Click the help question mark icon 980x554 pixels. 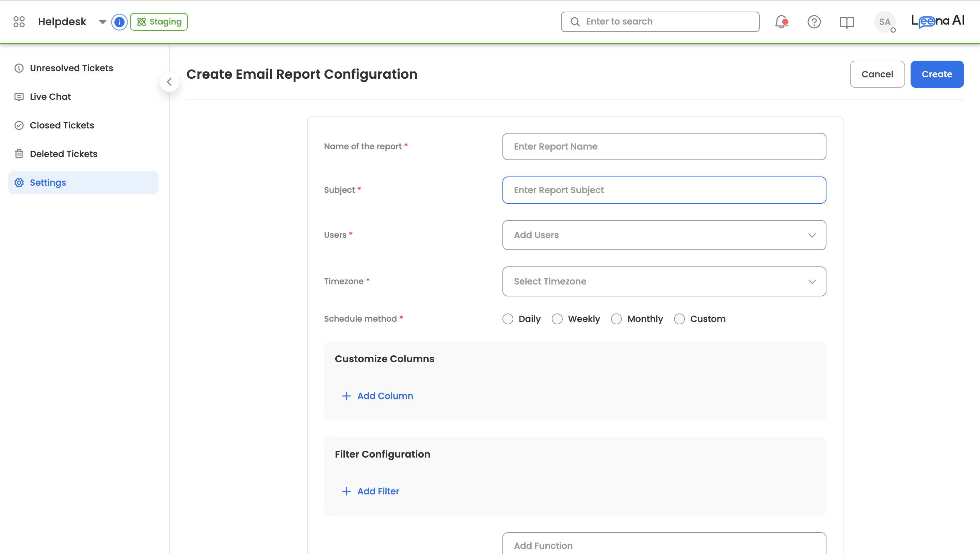point(814,22)
